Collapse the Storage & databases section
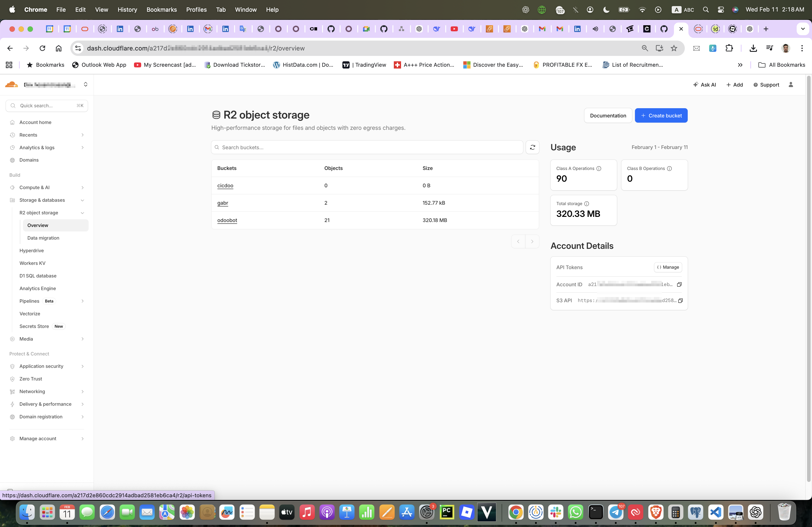Viewport: 812px width, 527px height. pos(82,200)
